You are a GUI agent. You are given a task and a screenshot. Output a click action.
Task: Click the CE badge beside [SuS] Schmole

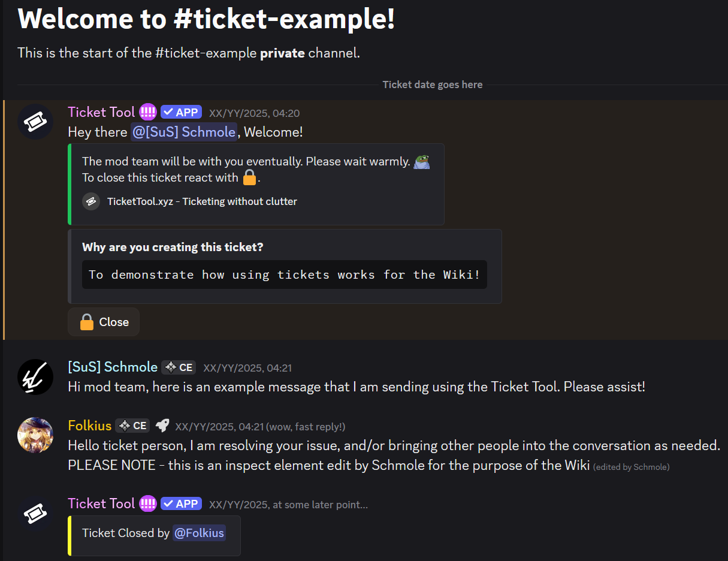click(178, 367)
